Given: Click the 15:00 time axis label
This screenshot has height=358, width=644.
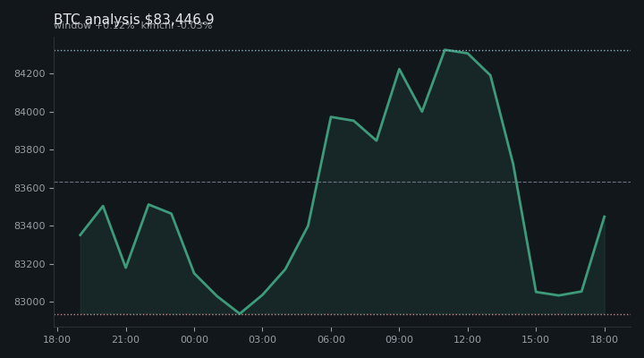Looking at the screenshot, I should click(x=536, y=339).
